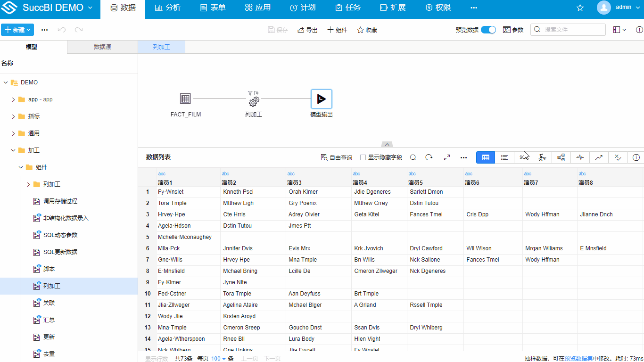This screenshot has height=362, width=644.
Task: Select the trend line chart icon
Action: point(599,157)
